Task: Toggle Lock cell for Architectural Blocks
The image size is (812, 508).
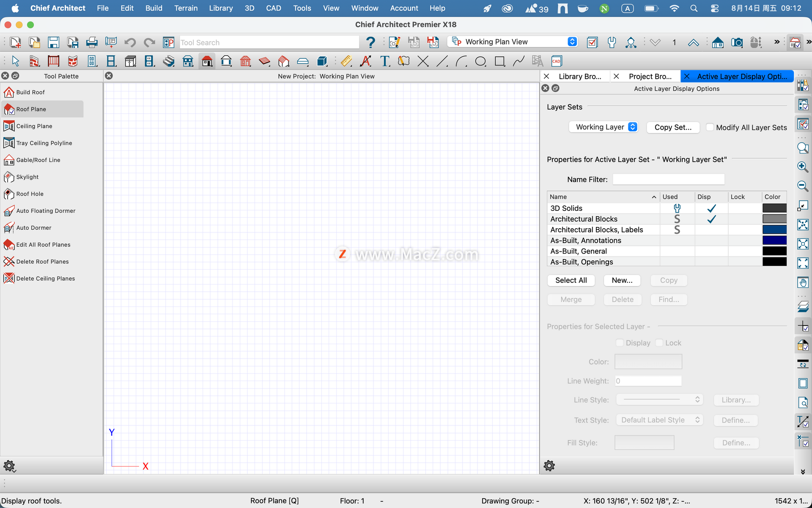Action: coord(745,219)
